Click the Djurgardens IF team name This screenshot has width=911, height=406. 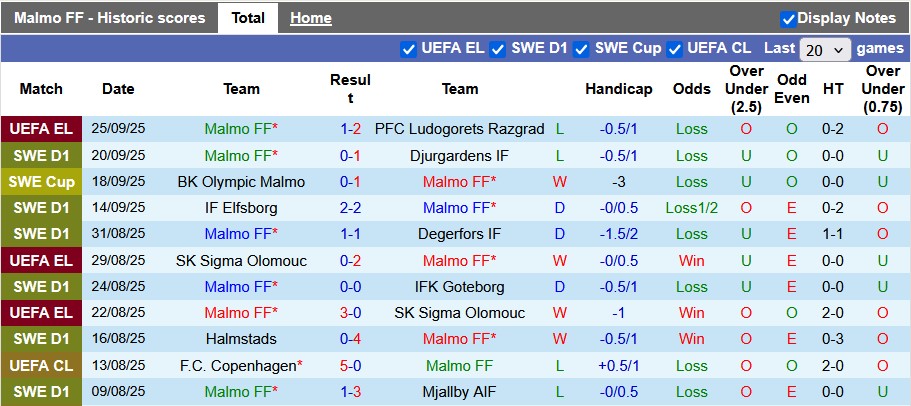[459, 155]
